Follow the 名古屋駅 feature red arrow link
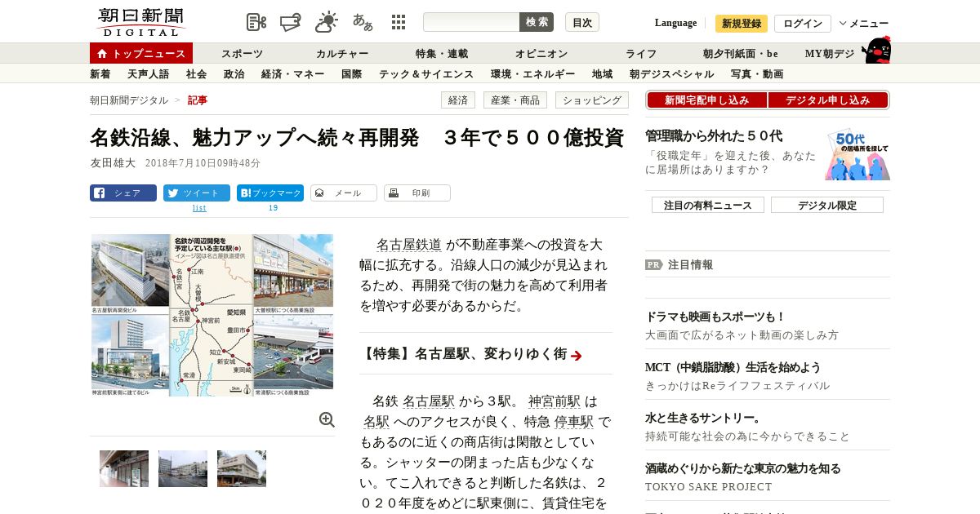980x514 pixels. pyautogui.click(x=577, y=355)
